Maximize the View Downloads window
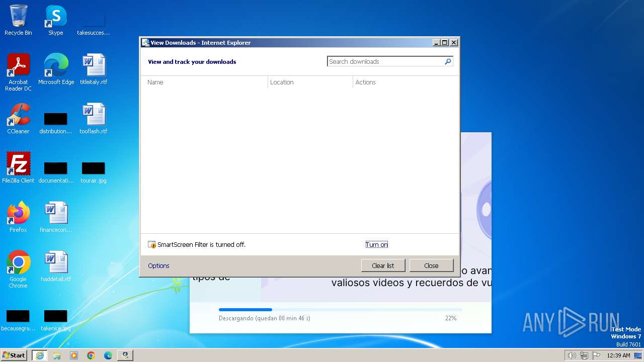 point(444,43)
